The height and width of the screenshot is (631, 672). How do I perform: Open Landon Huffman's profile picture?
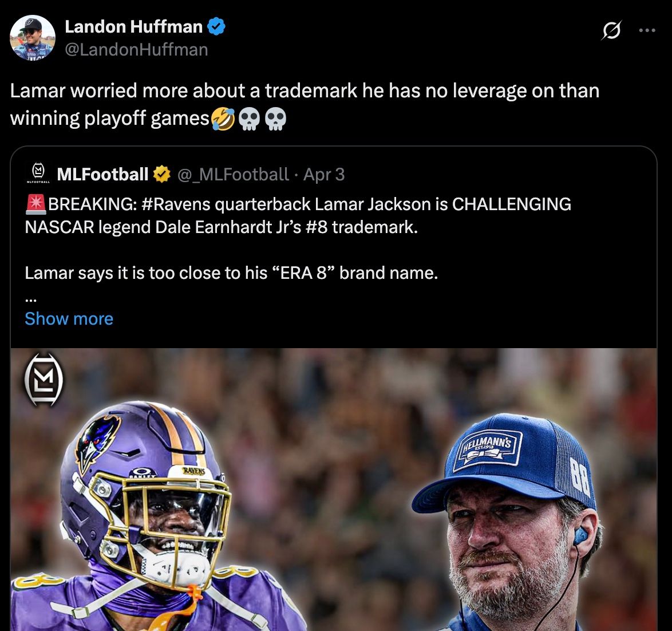pyautogui.click(x=33, y=37)
